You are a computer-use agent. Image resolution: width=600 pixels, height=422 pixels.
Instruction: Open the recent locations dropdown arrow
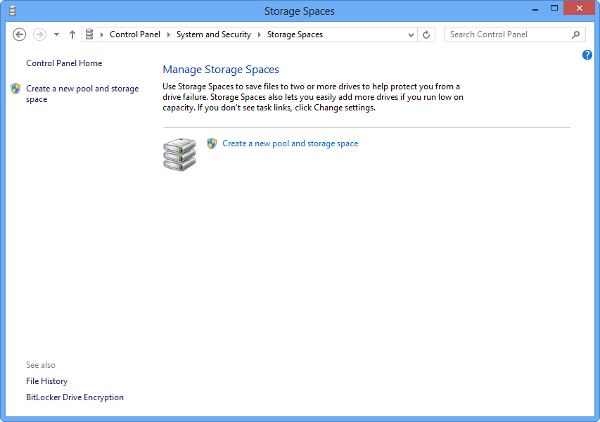point(56,34)
